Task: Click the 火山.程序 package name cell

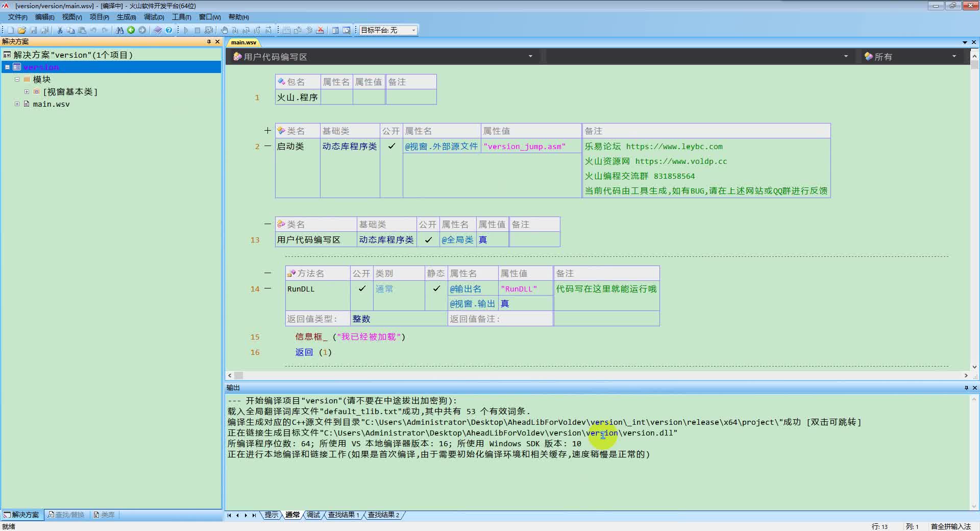Action: tap(298, 97)
